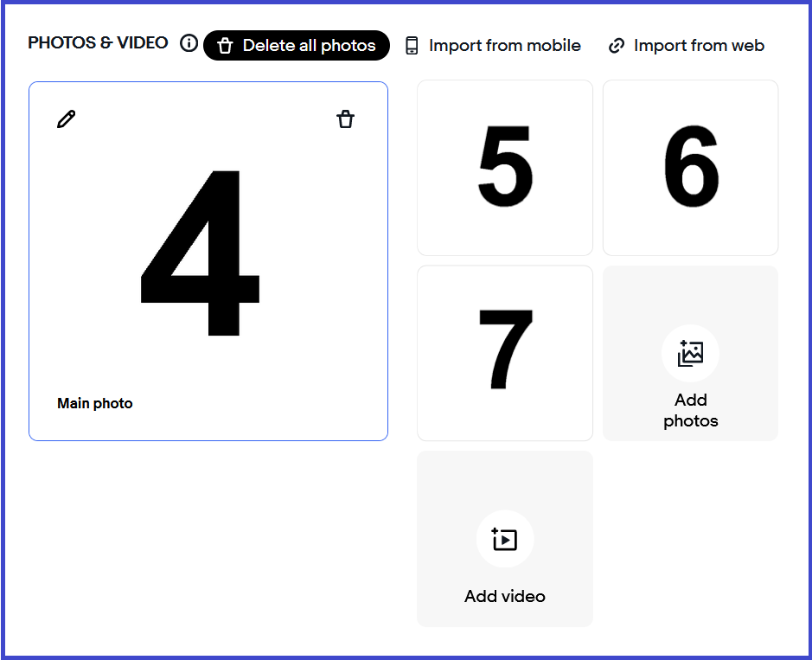
Task: Select the photo thumbnail showing 7
Action: click(505, 353)
